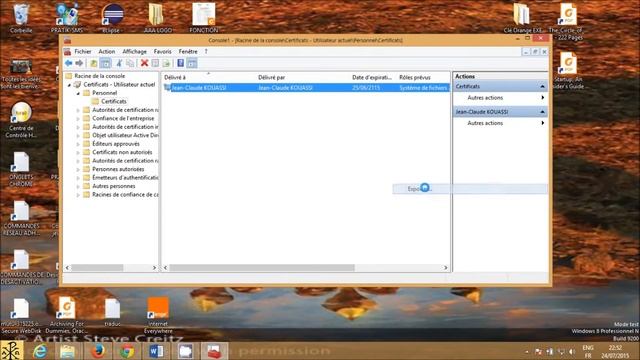Expand the Autres personnes node
Viewport: 640px width, 360px height.
coord(78,186)
